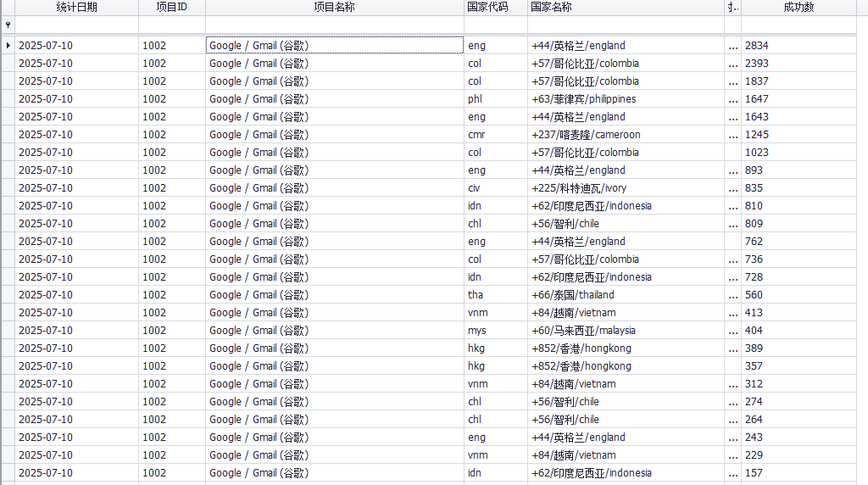This screenshot has height=485, width=868.
Task: Select the success count cell 389
Action: click(798, 348)
